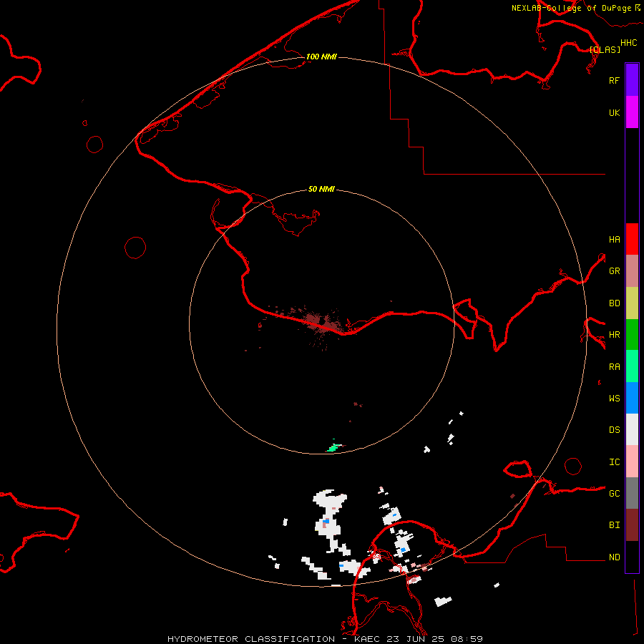Click the IC pink legend swatch
Image resolution: width=644 pixels, height=644 pixels.
[x=632, y=462]
